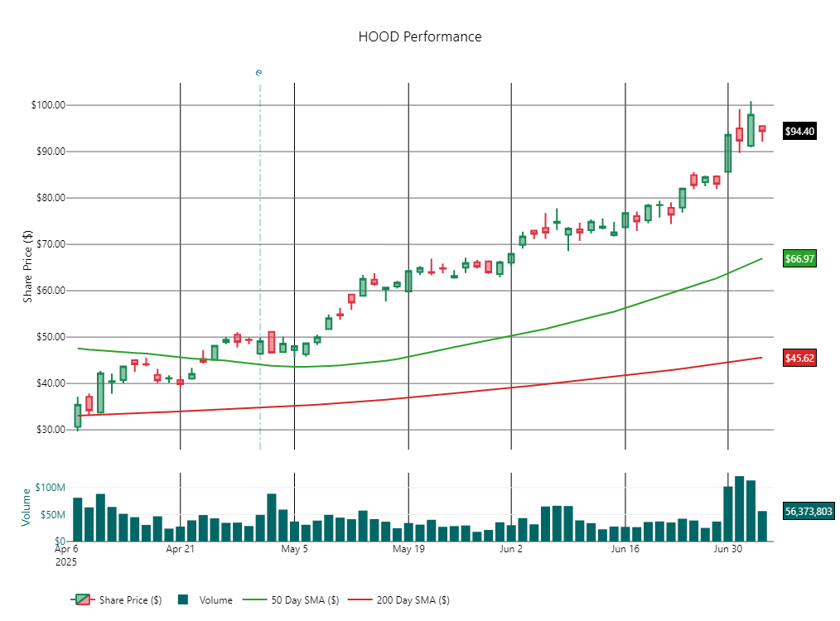Click the May 19 date axis label
This screenshot has height=621, width=840.
click(408, 549)
